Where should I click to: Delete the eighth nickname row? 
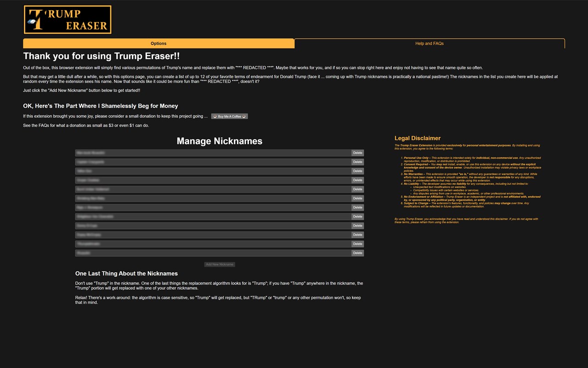pos(357,217)
